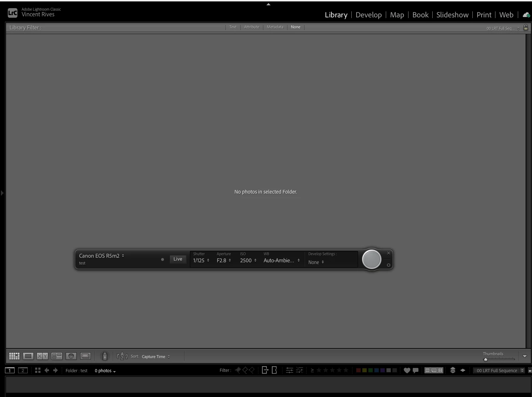Open People view face icon
Image resolution: width=532 pixels, height=397 pixels.
(71, 356)
